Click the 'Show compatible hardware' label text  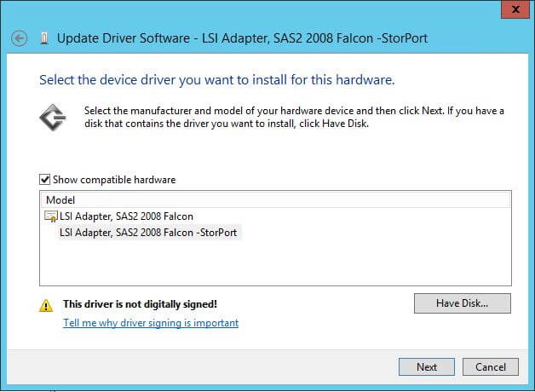pyautogui.click(x=114, y=180)
